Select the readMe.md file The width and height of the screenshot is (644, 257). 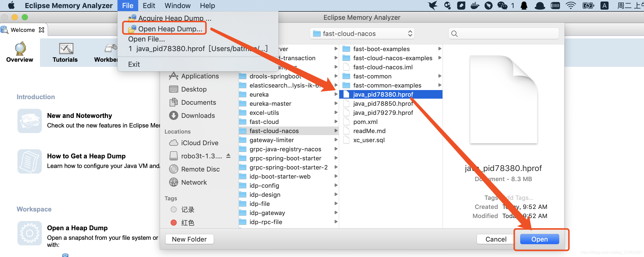coord(391,131)
